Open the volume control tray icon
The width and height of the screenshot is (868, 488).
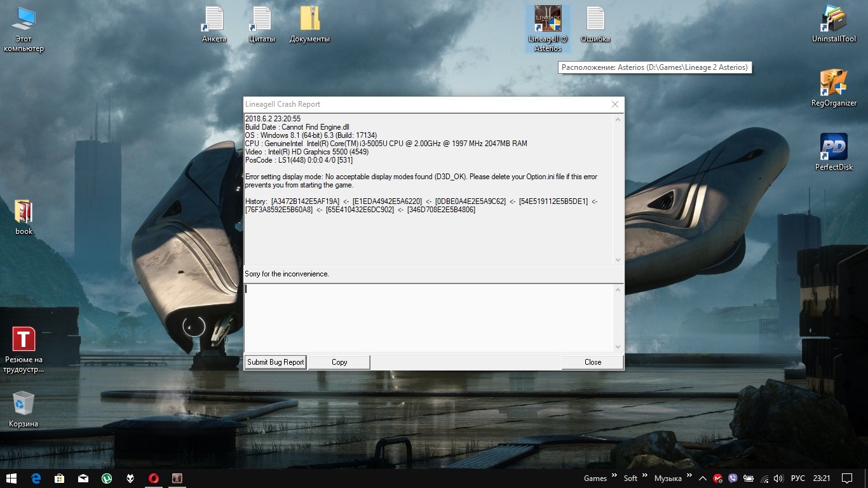click(779, 478)
